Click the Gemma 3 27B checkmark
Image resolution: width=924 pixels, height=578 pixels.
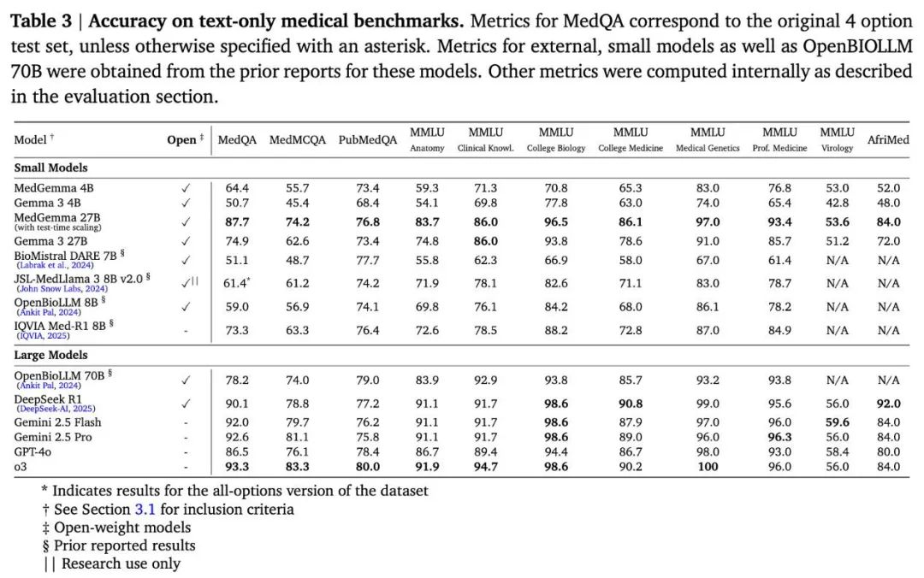pyautogui.click(x=186, y=241)
